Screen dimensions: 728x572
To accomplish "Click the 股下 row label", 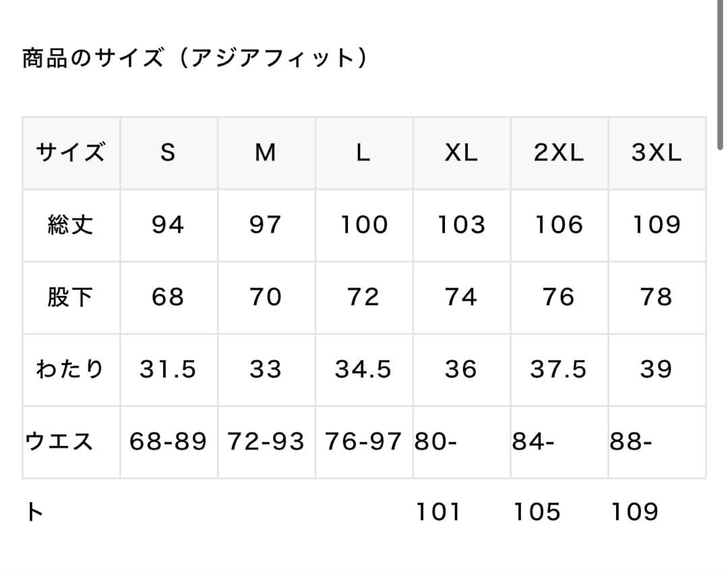I will [71, 297].
